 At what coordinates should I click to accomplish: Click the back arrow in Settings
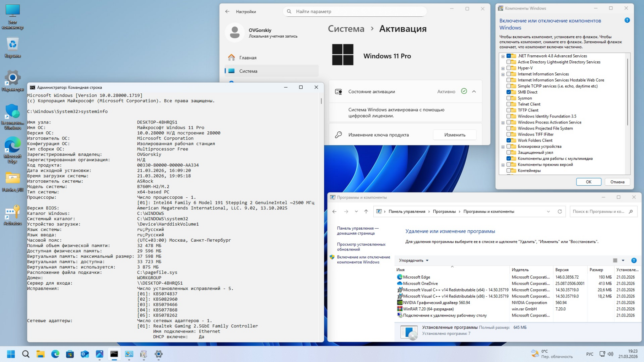227,11
